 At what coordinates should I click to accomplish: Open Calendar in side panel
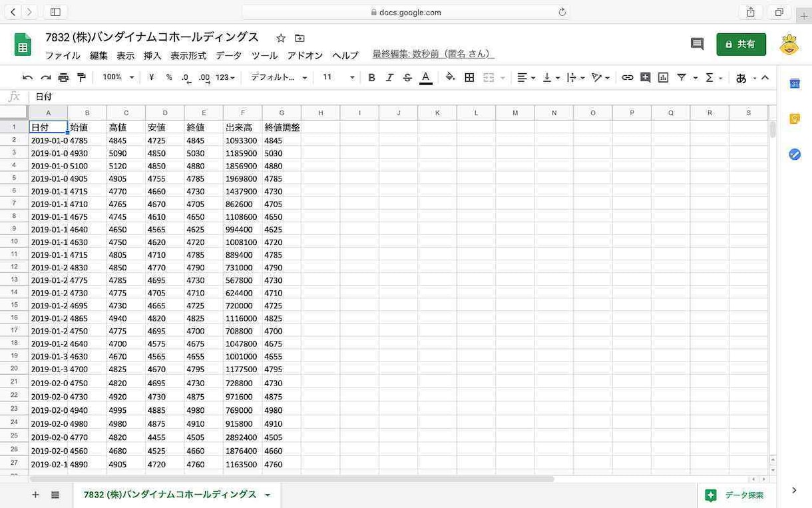[x=794, y=83]
